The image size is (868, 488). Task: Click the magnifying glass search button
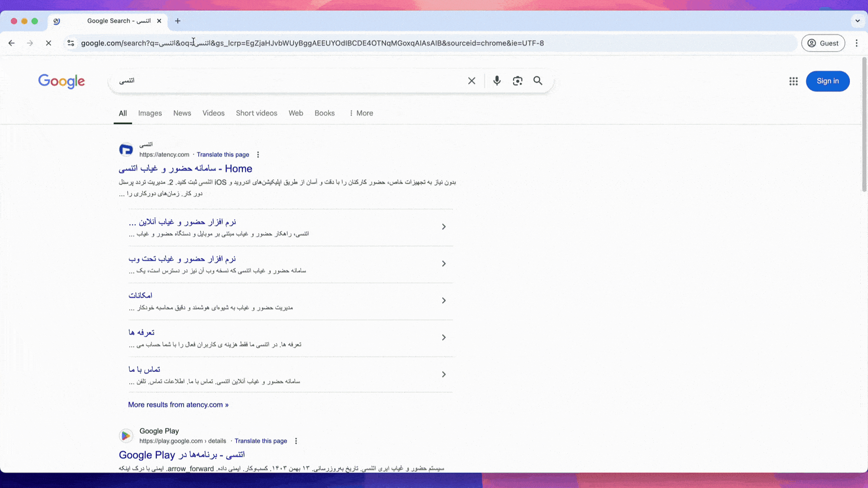point(538,81)
